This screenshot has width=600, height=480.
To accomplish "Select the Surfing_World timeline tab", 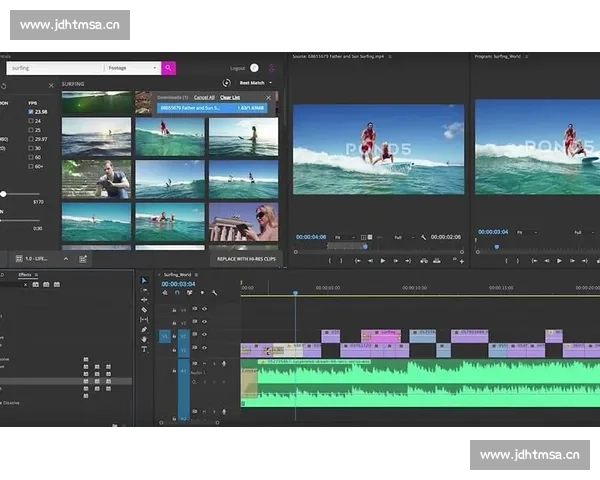I will (x=178, y=273).
